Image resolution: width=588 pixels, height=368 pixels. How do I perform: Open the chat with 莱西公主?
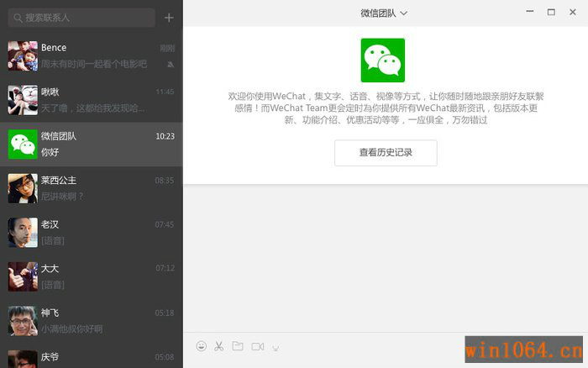[x=92, y=188]
